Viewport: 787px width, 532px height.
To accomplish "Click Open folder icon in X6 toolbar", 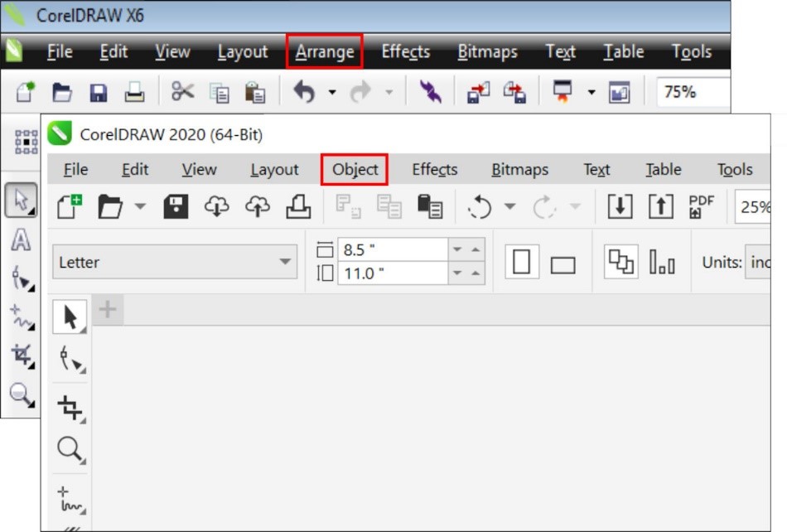I will coord(62,92).
